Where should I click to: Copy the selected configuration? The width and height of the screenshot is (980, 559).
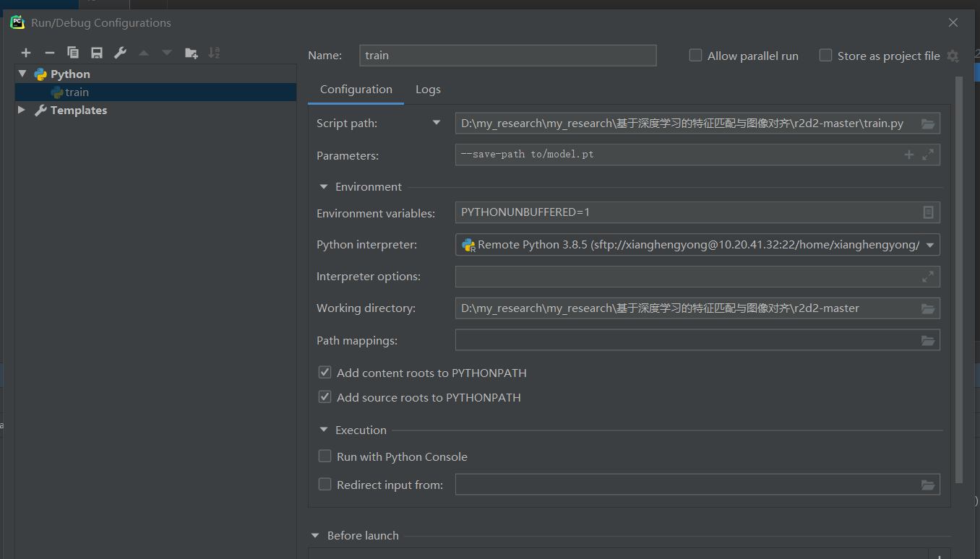73,53
